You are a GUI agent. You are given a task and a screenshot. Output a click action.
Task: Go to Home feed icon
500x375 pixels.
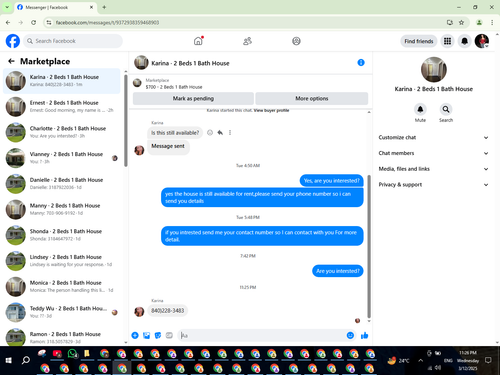pos(198,41)
